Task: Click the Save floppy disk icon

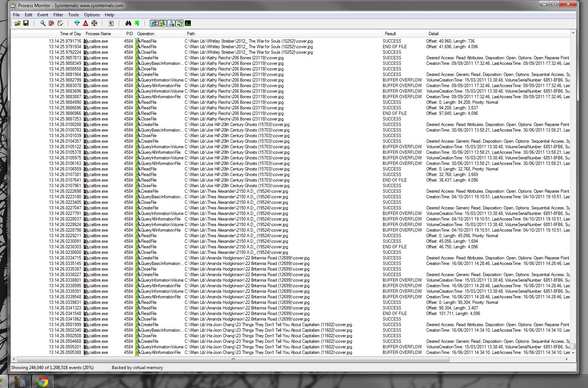Action: 26,23
